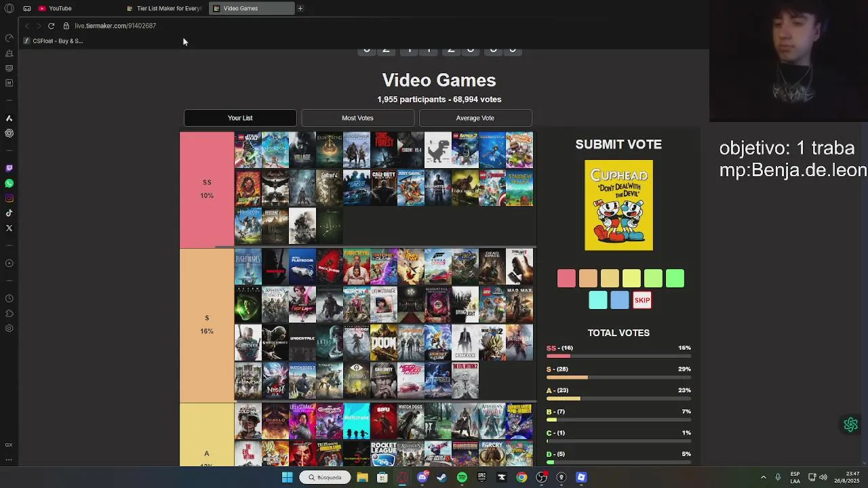Open File Explorer from taskbar
Image resolution: width=868 pixels, height=488 pixels.
pos(362,477)
